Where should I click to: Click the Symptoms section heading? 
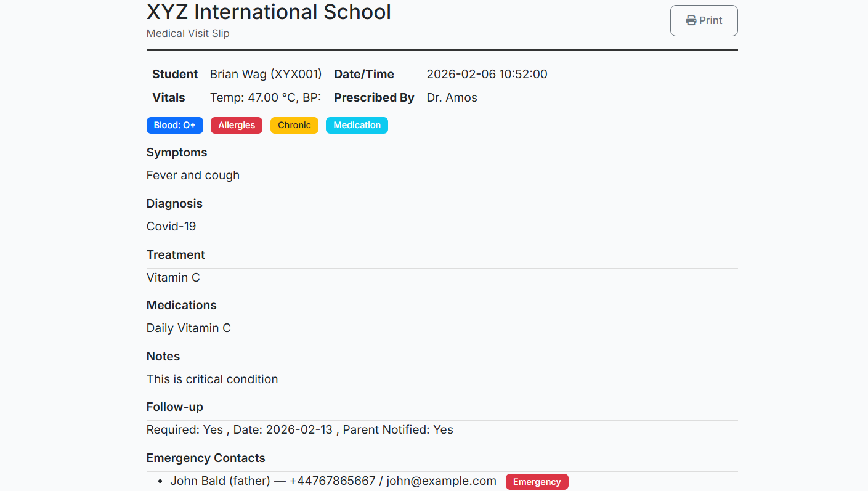[177, 153]
